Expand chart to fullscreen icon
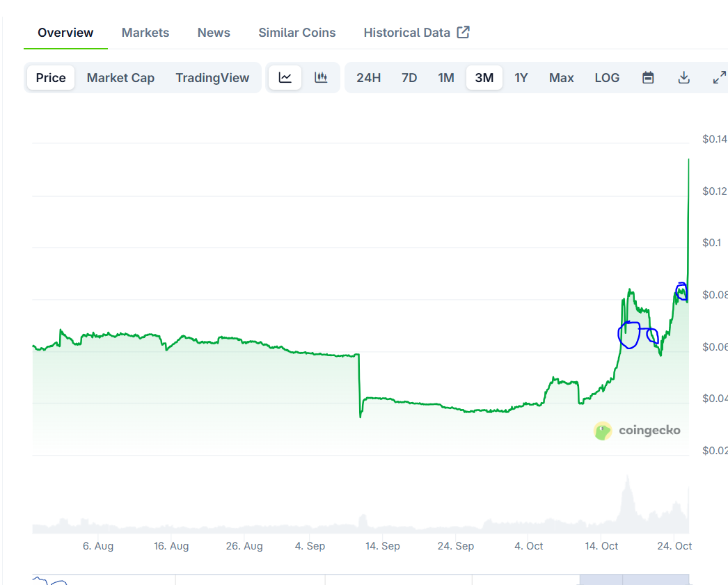This screenshot has width=728, height=585. click(x=719, y=77)
